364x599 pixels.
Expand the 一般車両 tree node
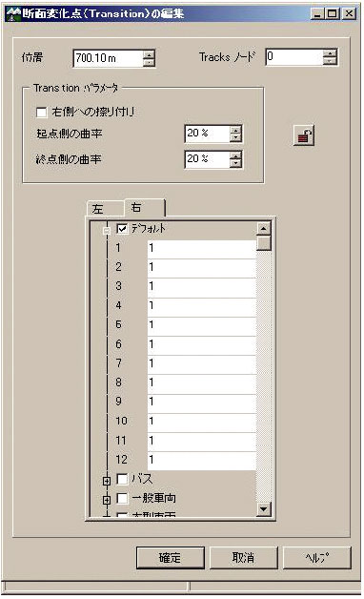107,500
